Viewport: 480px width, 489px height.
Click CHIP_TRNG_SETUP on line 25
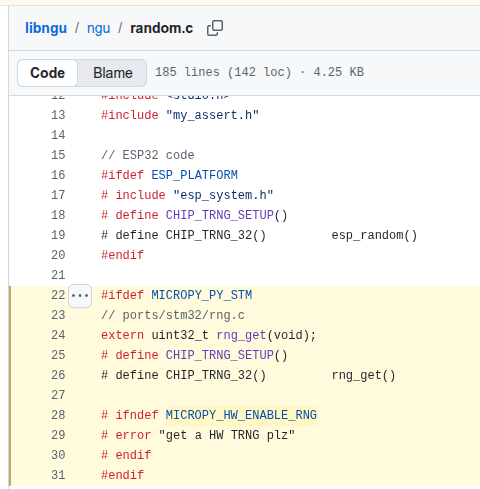(x=220, y=355)
